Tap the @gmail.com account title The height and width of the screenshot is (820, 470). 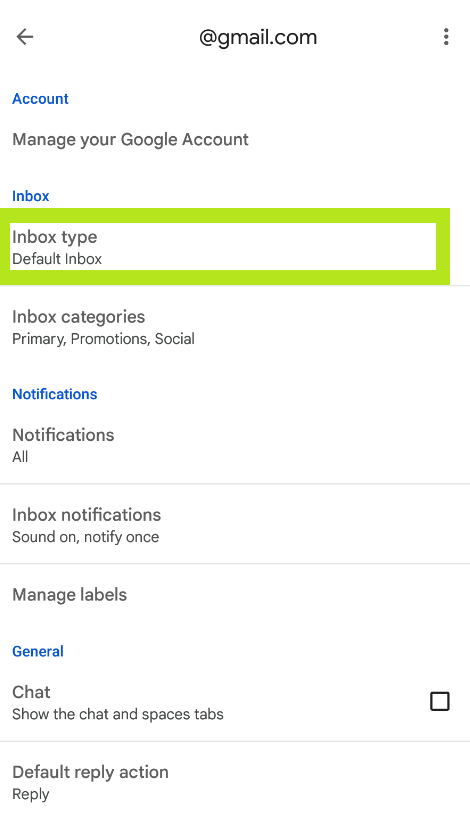tap(258, 38)
